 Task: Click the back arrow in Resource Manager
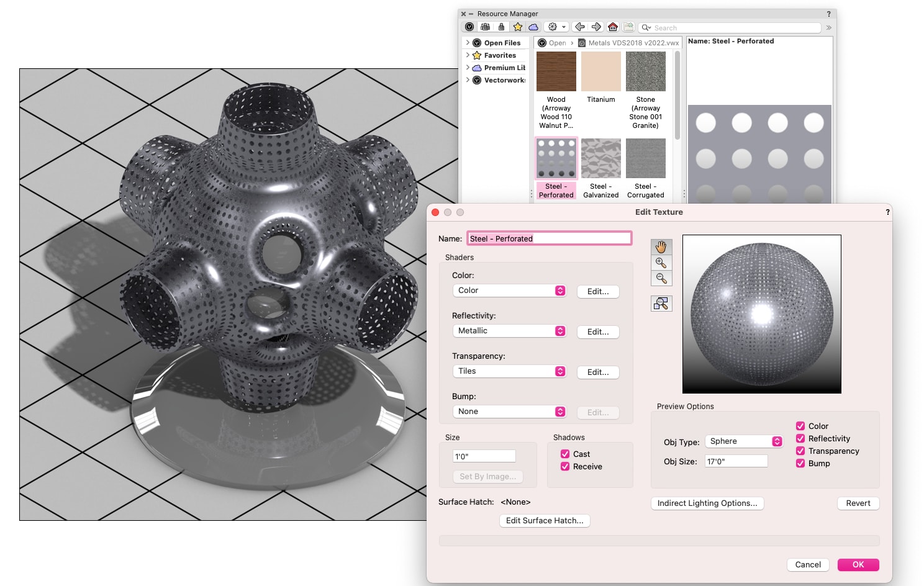[x=580, y=27]
